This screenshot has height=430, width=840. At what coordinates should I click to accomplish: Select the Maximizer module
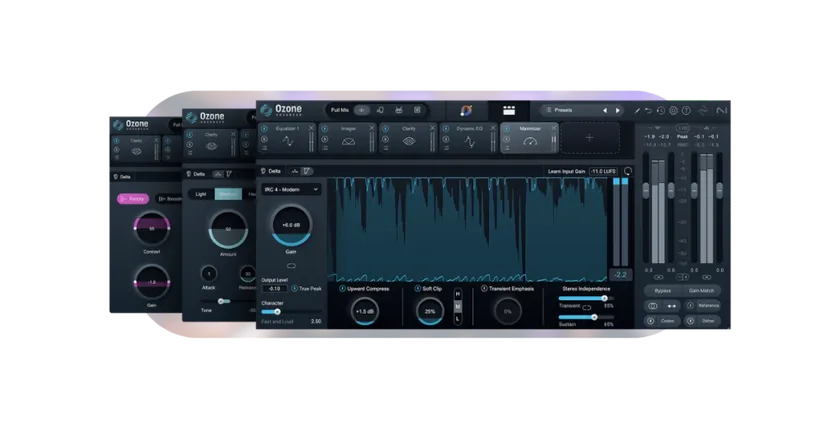pos(530,138)
